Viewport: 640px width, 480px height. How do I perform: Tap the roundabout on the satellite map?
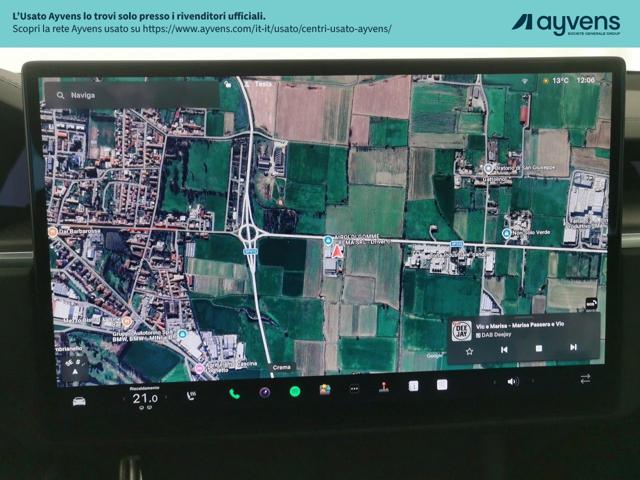(x=248, y=236)
